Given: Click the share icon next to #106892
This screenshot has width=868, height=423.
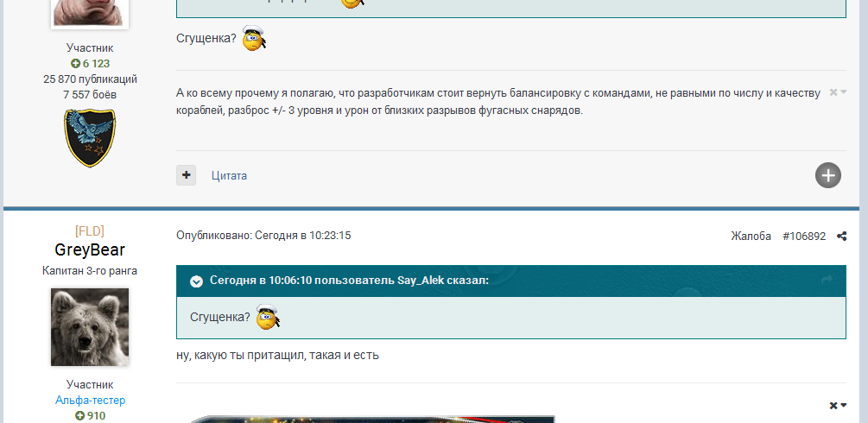Looking at the screenshot, I should [841, 237].
